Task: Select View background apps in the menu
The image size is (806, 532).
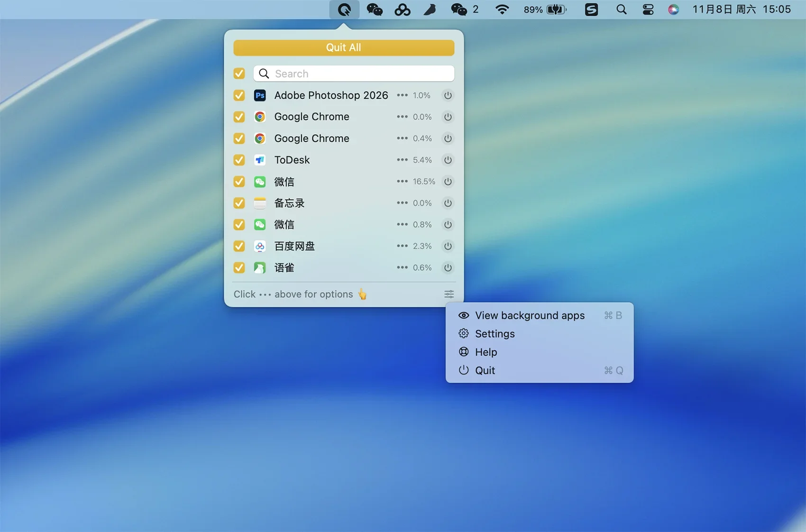Action: (x=530, y=316)
